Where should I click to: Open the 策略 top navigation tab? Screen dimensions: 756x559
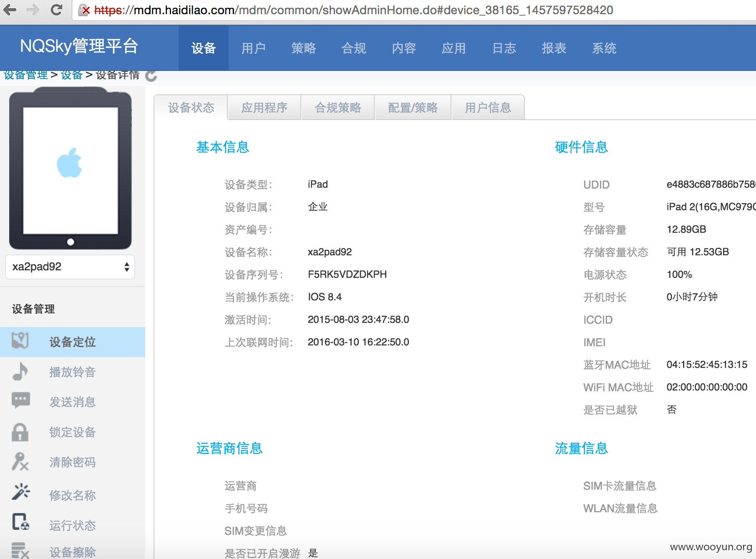(304, 48)
